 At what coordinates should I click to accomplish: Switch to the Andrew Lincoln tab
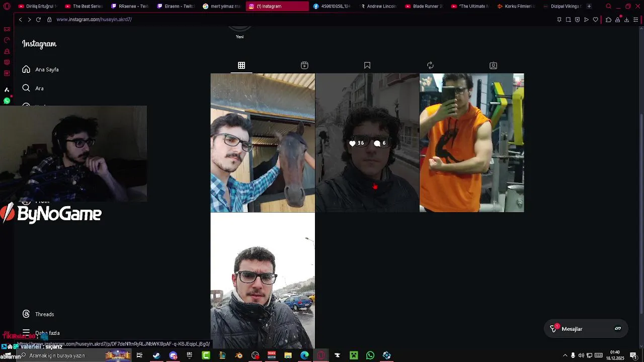[378, 6]
